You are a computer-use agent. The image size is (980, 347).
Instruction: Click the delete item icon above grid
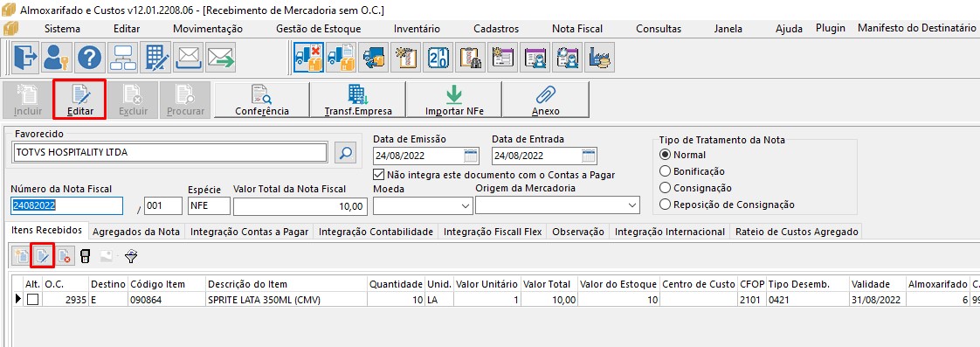tap(64, 256)
